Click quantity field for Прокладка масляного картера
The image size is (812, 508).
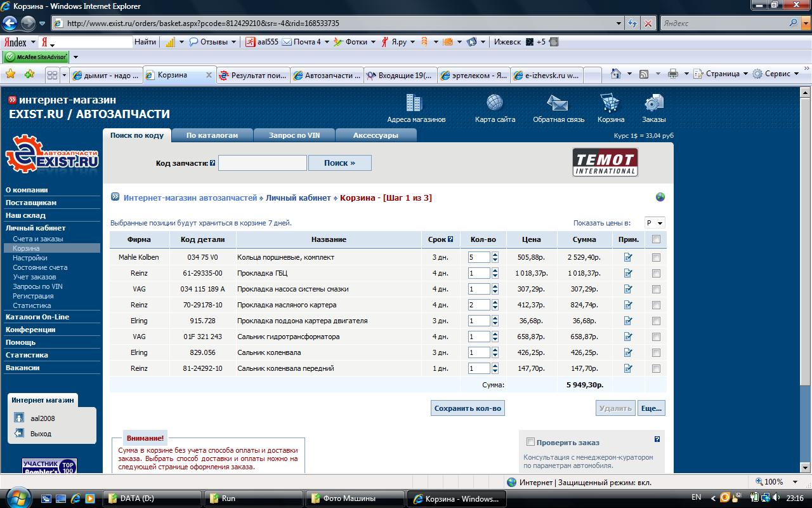point(479,305)
